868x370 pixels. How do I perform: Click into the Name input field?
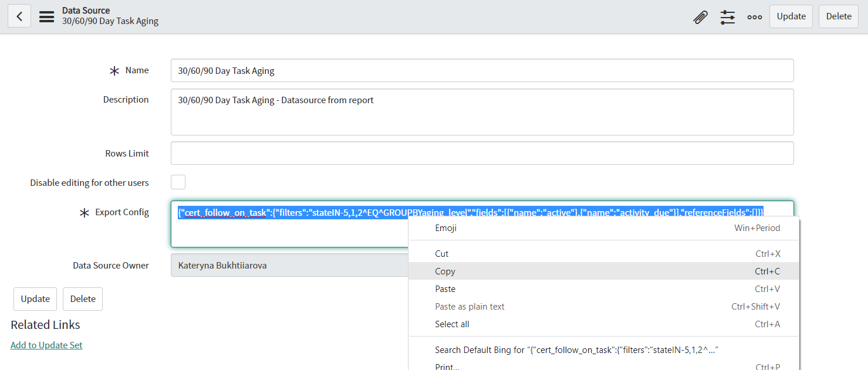coord(481,70)
